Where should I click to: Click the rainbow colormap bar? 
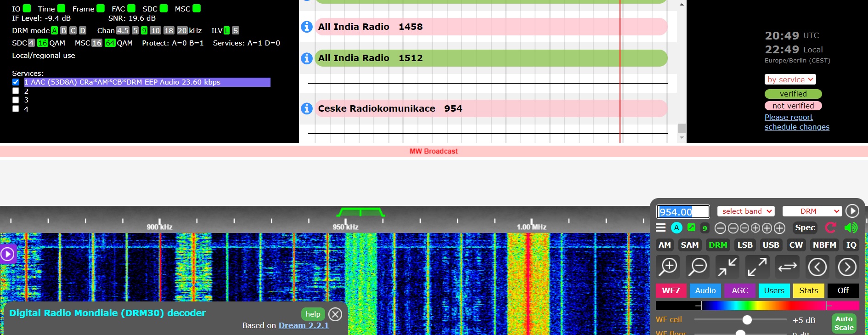click(x=757, y=306)
